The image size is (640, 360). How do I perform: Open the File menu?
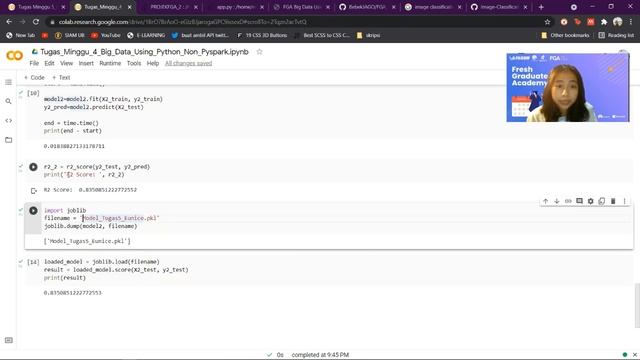click(x=34, y=63)
